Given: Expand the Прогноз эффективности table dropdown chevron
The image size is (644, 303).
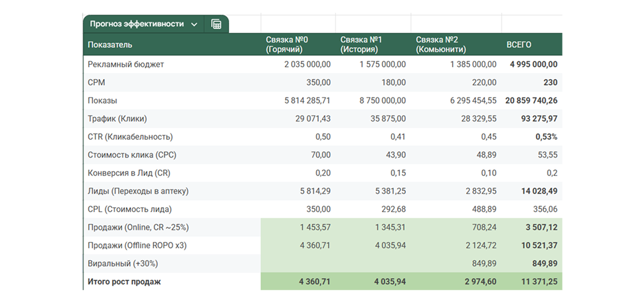Looking at the screenshot, I should click(194, 24).
